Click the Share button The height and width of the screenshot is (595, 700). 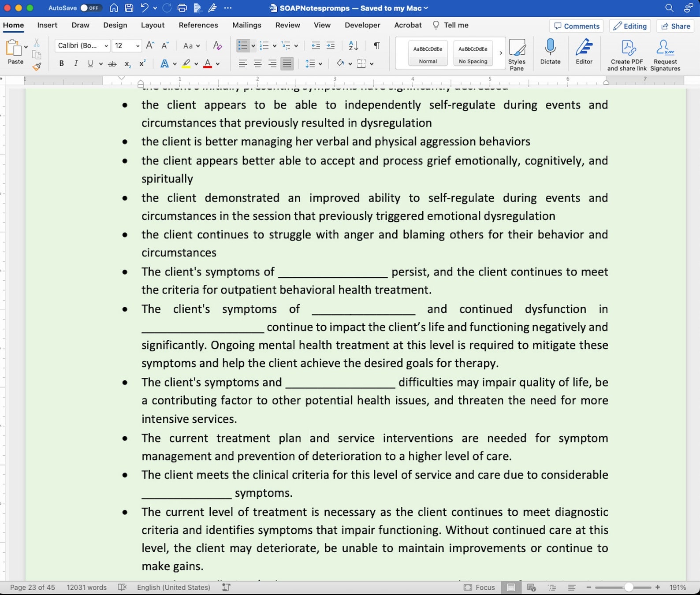[675, 26]
